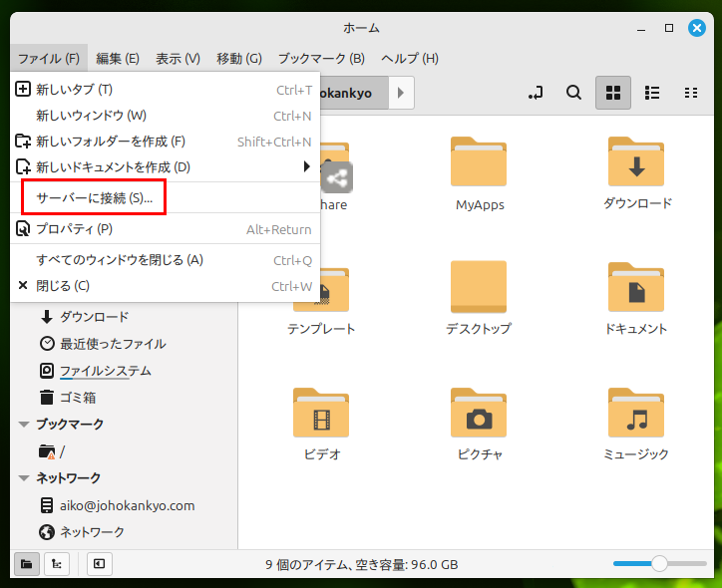Collapse the ネットワーク sidebar section
The width and height of the screenshot is (722, 588).
tap(24, 478)
